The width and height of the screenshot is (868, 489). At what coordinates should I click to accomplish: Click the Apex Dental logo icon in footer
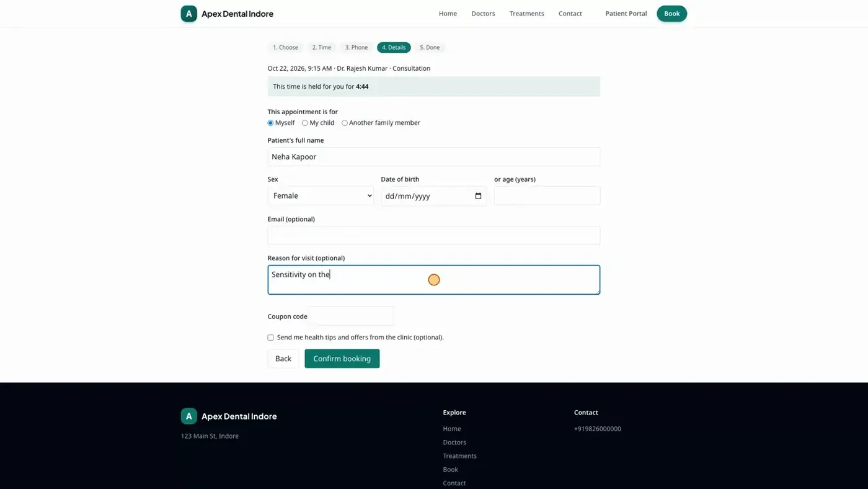tap(189, 416)
